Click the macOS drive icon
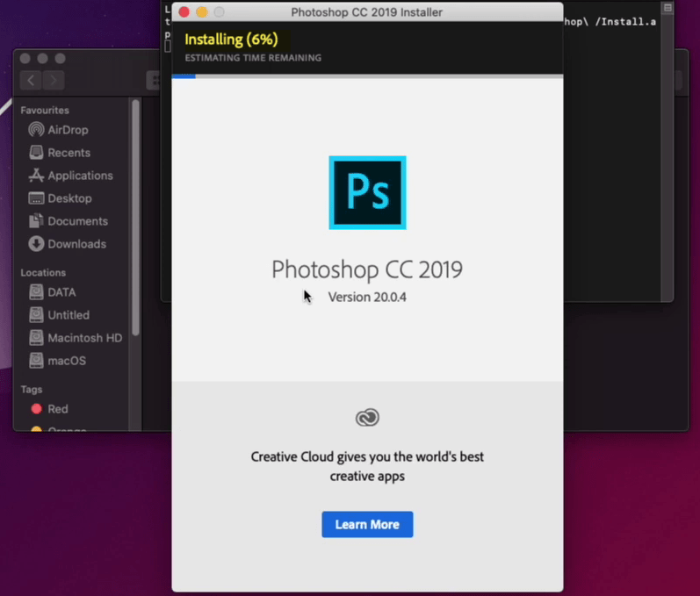The image size is (700, 596). click(x=36, y=361)
